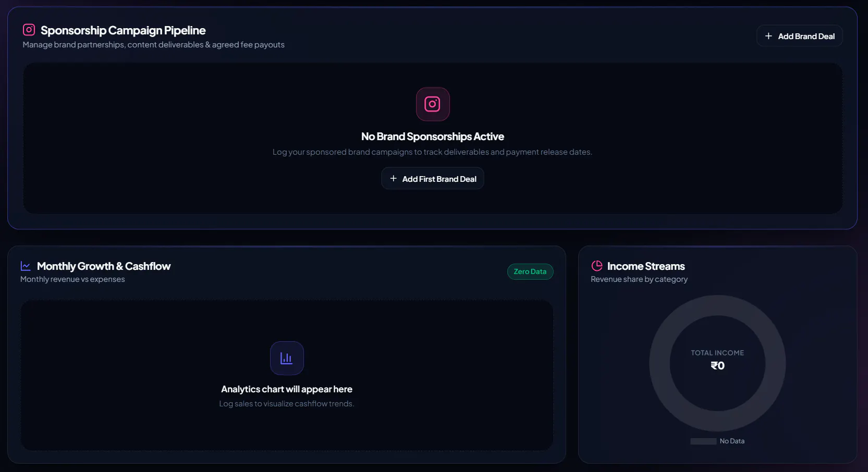The width and height of the screenshot is (868, 472).
Task: Click the Add Brand Deal button
Action: (799, 36)
